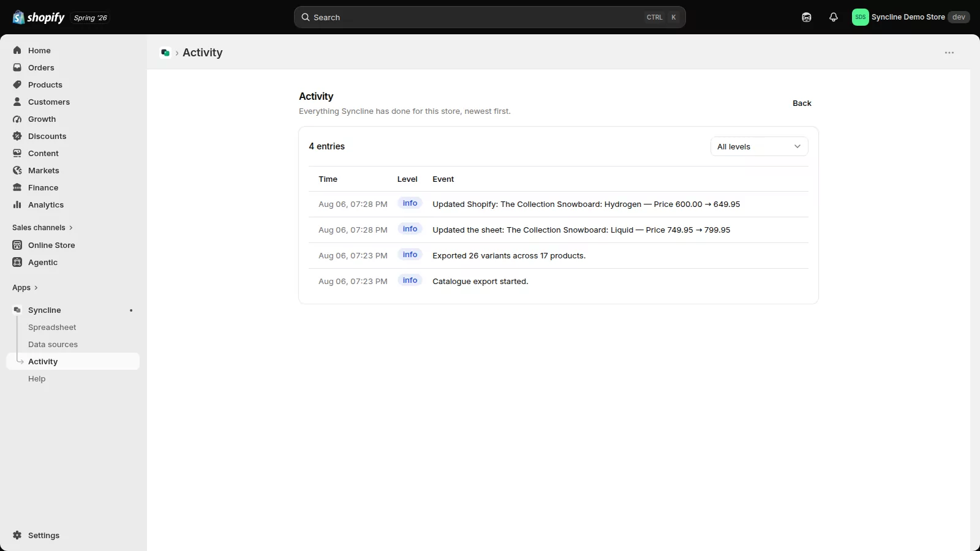Click the Home house icon
This screenshot has width=980, height=551.
tap(17, 50)
